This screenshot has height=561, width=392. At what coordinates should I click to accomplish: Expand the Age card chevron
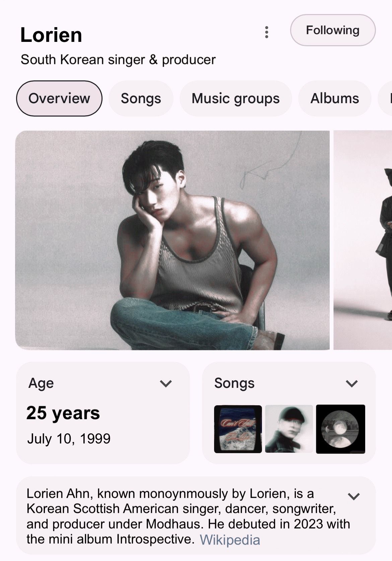166,383
